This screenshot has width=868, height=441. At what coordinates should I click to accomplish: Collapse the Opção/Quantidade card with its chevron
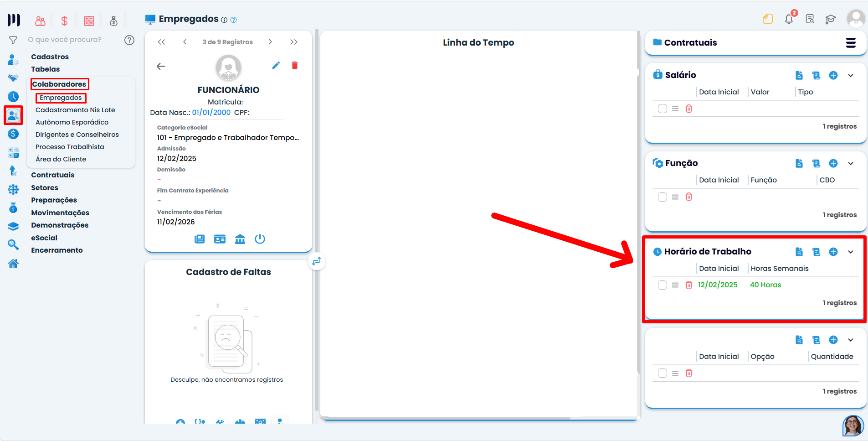pyautogui.click(x=851, y=340)
